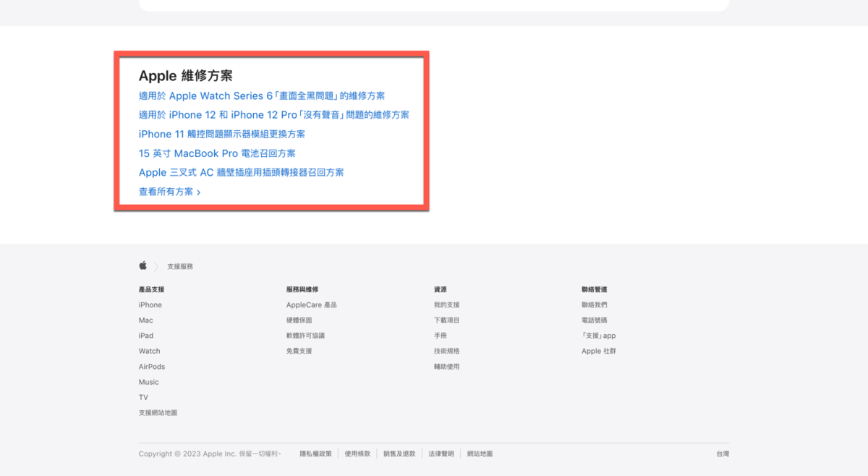Screen dimensions: 868x476
Task: Click the Apple logo in footer breadcrumb
Action: pyautogui.click(x=143, y=265)
